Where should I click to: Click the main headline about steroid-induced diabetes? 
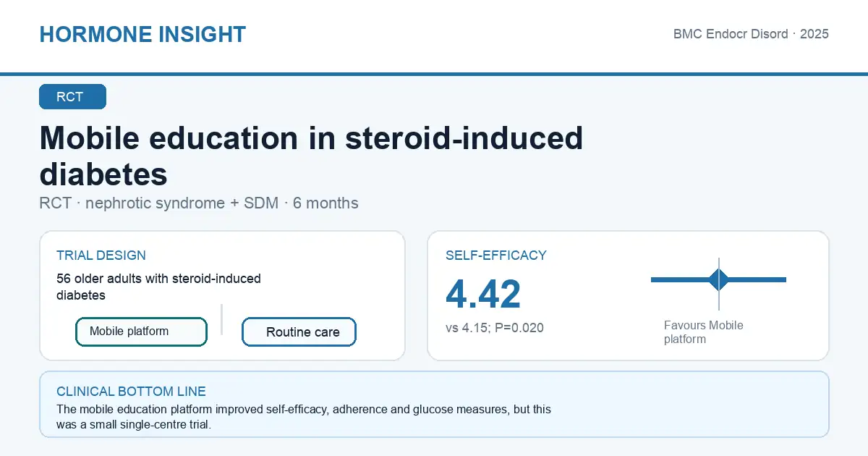coord(311,156)
